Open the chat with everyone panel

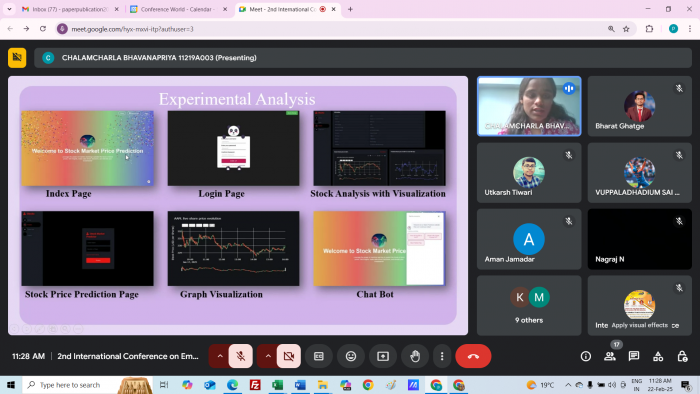633,356
